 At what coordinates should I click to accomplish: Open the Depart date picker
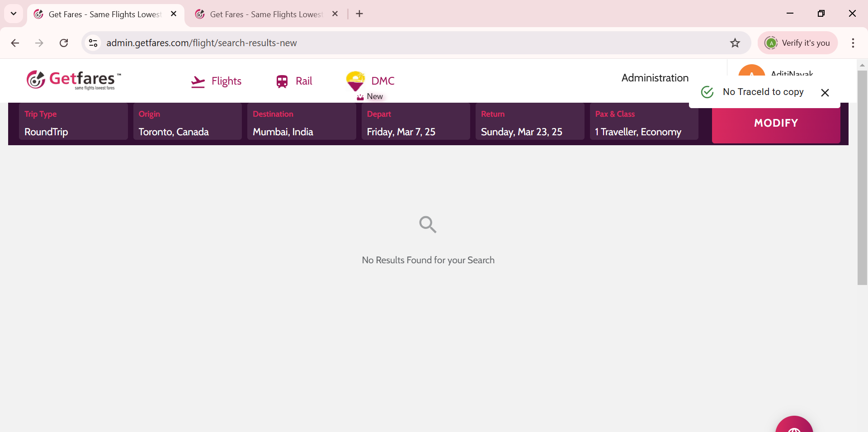coord(415,123)
